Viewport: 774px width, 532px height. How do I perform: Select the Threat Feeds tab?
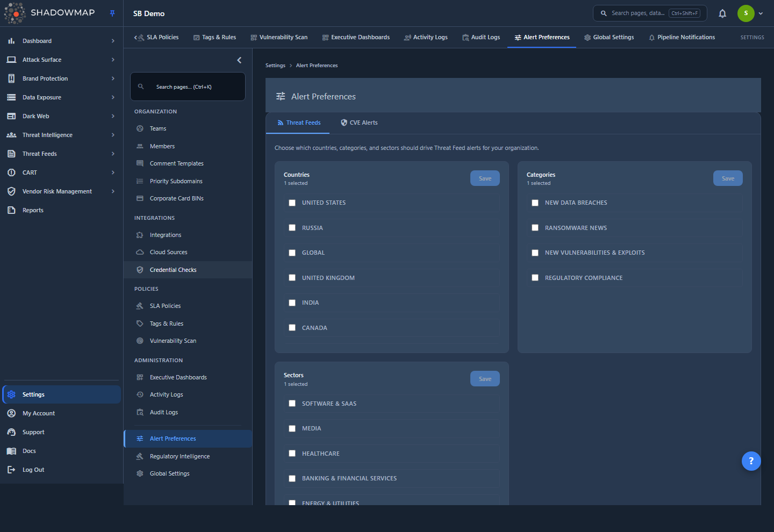[299, 123]
